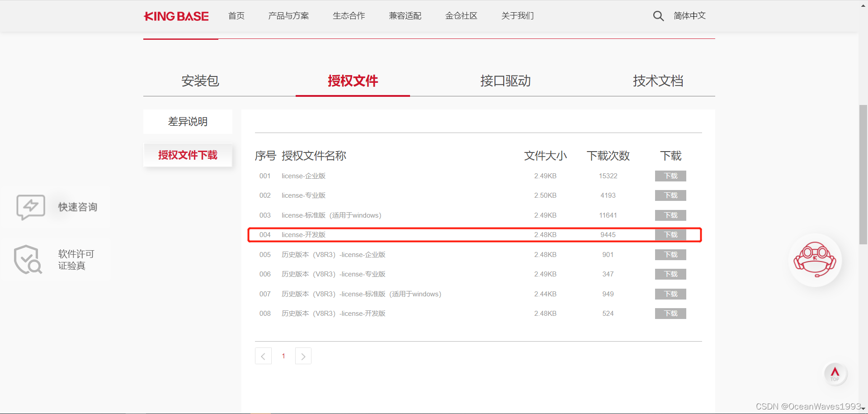This screenshot has width=868, height=414.
Task: Click file size 2.44KB
Action: [x=545, y=294]
